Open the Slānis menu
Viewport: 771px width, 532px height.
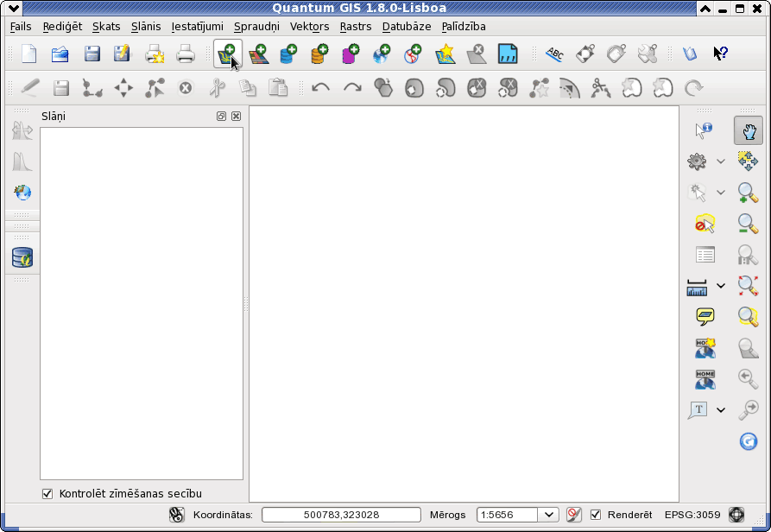coord(146,27)
